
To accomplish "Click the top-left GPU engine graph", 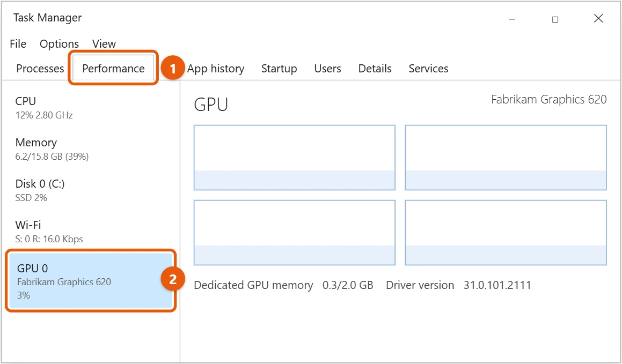I will [294, 158].
